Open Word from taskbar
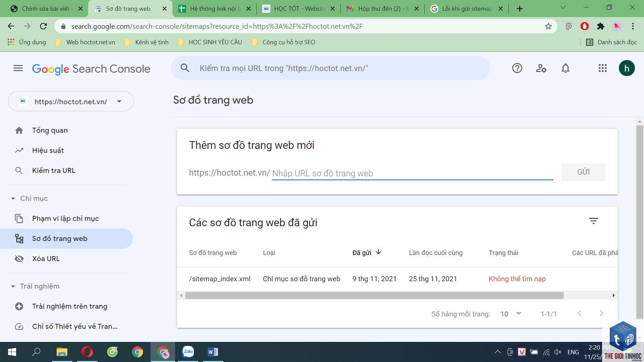Screen dimensions: 644x362 [x=213, y=352]
